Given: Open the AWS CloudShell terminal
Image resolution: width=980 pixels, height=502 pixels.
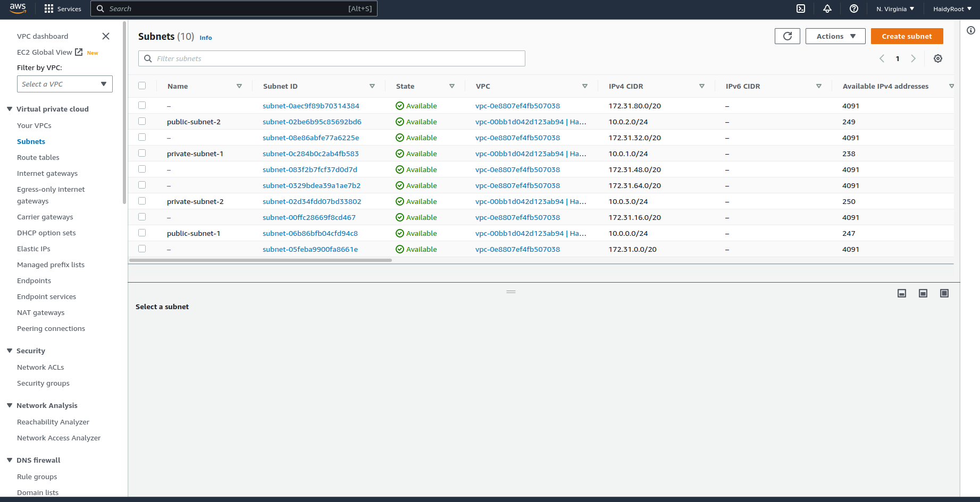Looking at the screenshot, I should 800,8.
